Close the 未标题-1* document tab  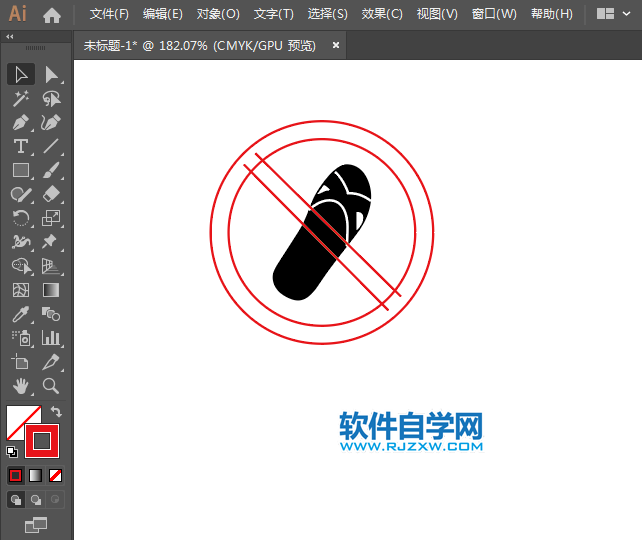(336, 45)
